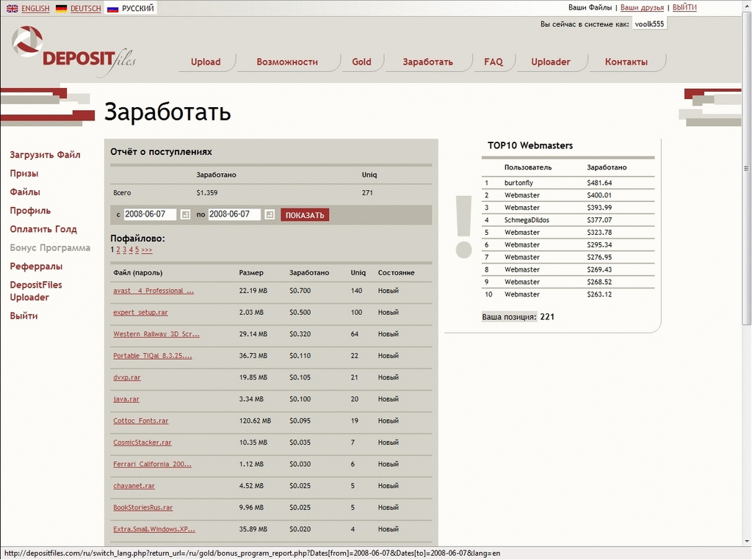Open the Upload navigation tab
The image size is (752, 560).
click(206, 62)
